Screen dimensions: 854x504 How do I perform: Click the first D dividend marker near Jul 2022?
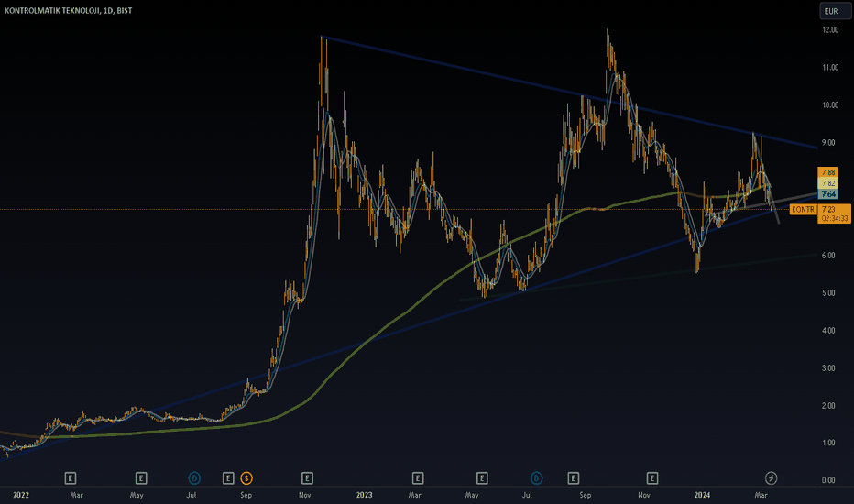[194, 478]
